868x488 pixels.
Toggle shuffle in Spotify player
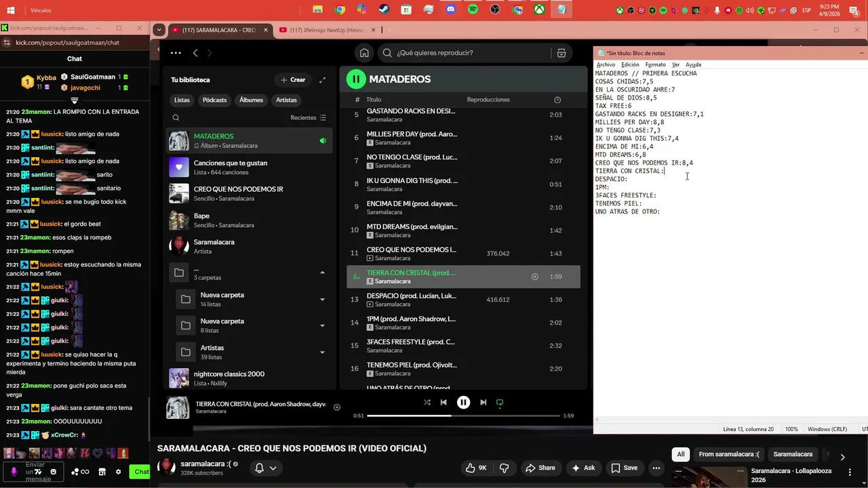427,403
